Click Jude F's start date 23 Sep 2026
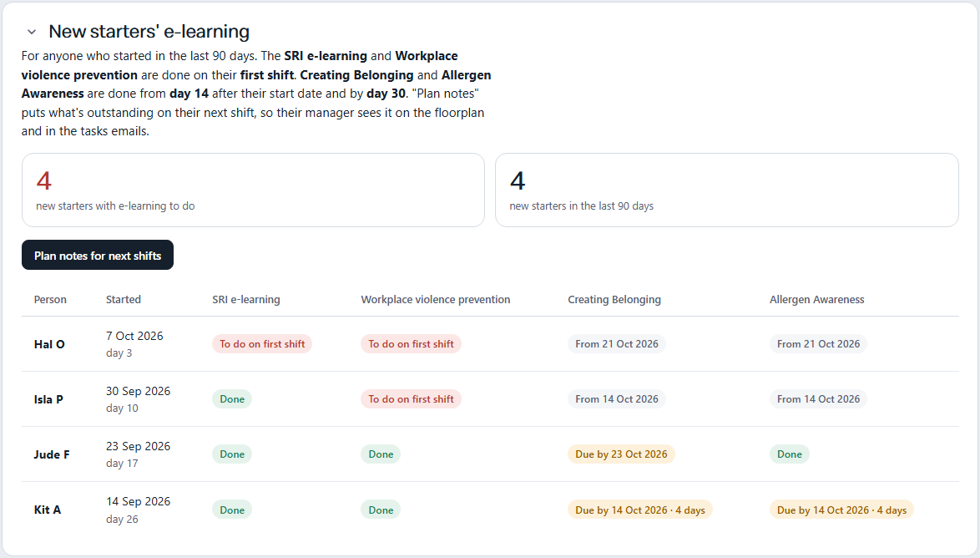 click(x=138, y=446)
